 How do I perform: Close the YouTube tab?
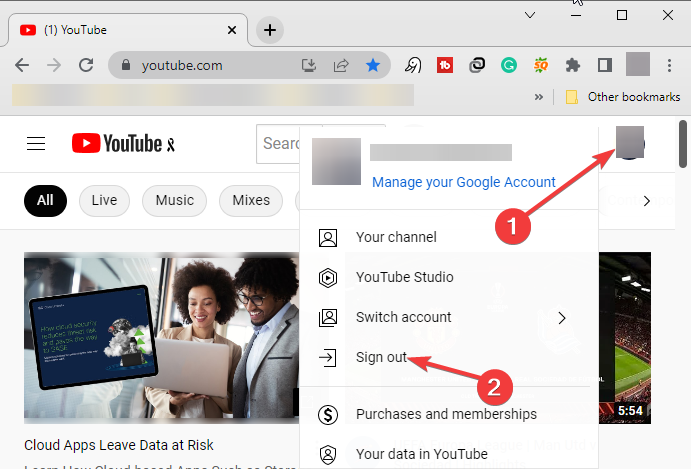click(x=232, y=30)
